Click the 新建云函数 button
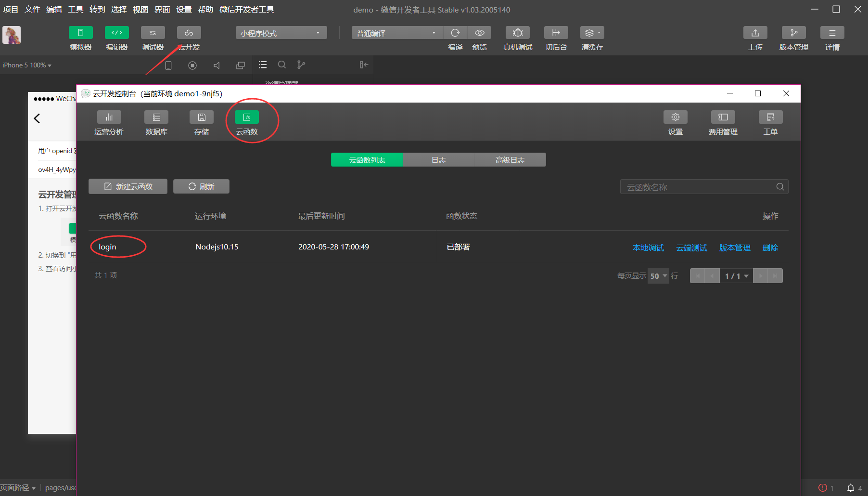 click(x=128, y=186)
